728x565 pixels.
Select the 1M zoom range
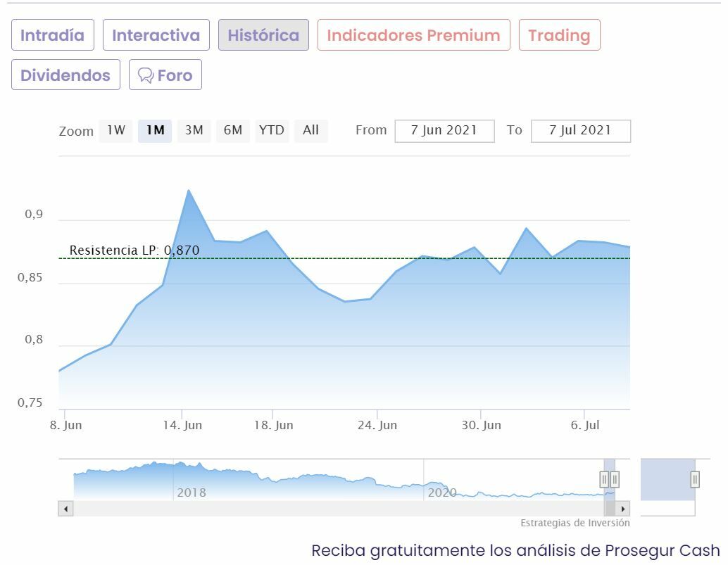[x=155, y=130]
